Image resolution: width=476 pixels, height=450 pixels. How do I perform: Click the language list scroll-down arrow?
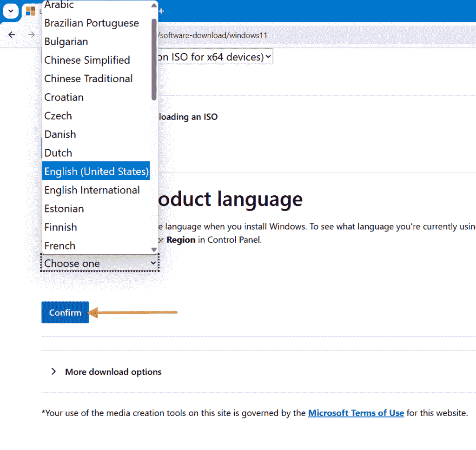pyautogui.click(x=154, y=250)
